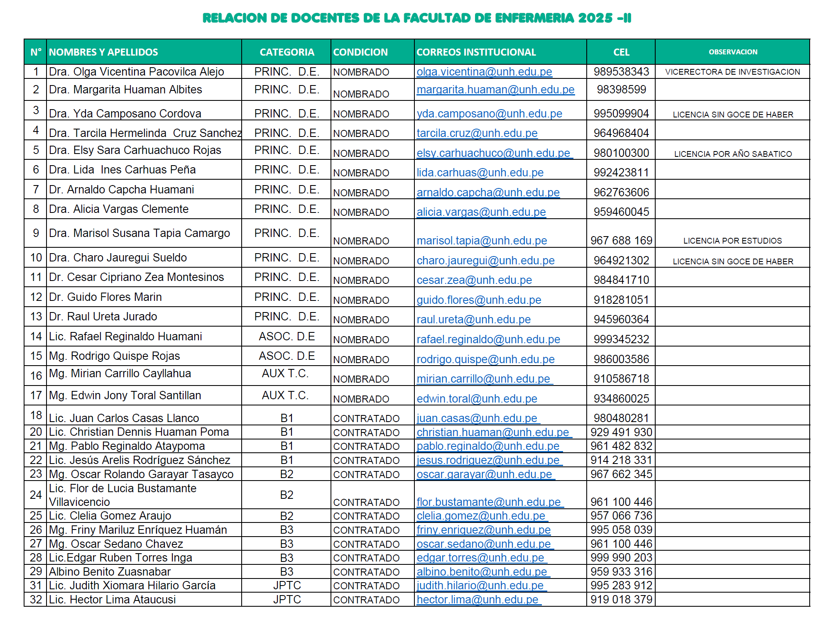
Task: Click hector.lima@unh.edu.pe email link
Action: coord(478,600)
